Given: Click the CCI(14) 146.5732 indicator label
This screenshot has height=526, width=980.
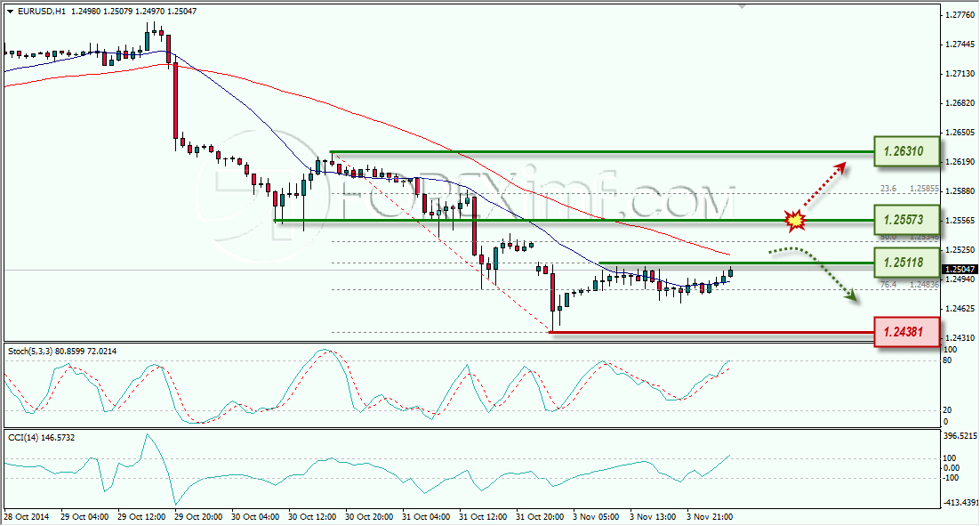Looking at the screenshot, I should 42,438.
